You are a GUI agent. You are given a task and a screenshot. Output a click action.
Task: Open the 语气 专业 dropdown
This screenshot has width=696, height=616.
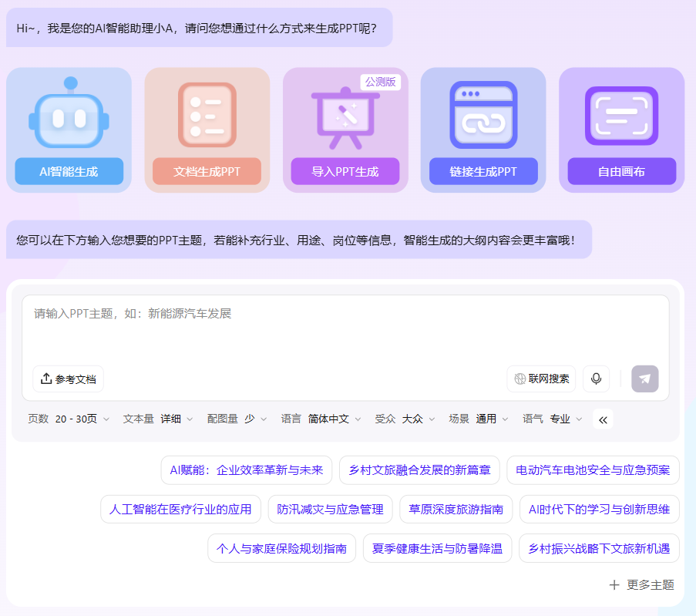(x=552, y=419)
